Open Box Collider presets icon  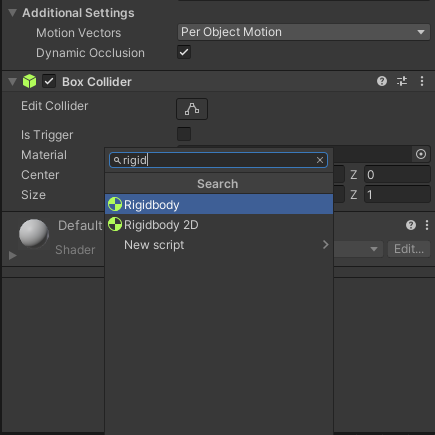[x=402, y=81]
